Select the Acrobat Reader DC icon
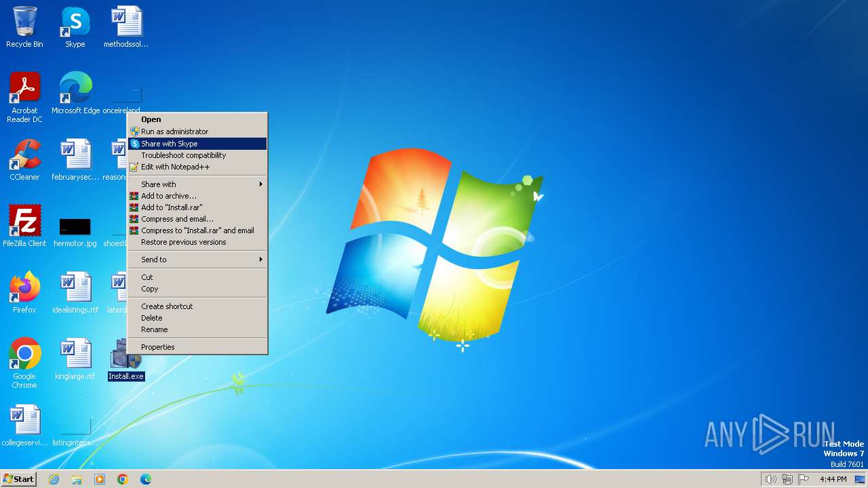The height and width of the screenshot is (488, 868). coord(24,98)
